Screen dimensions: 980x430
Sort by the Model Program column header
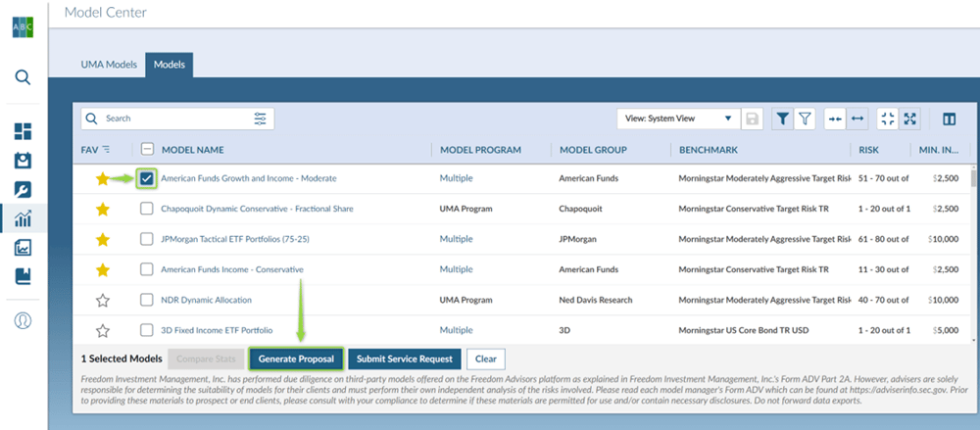click(x=480, y=150)
